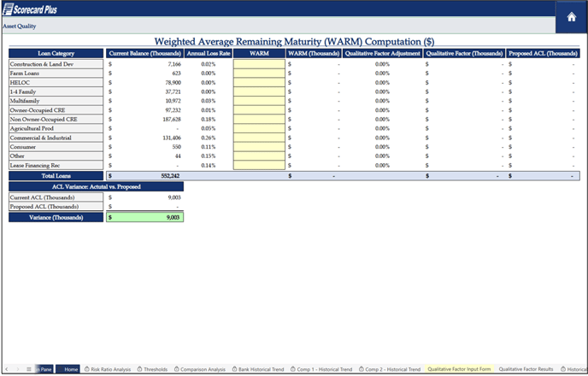Click the Multifamily category cell

56,101
